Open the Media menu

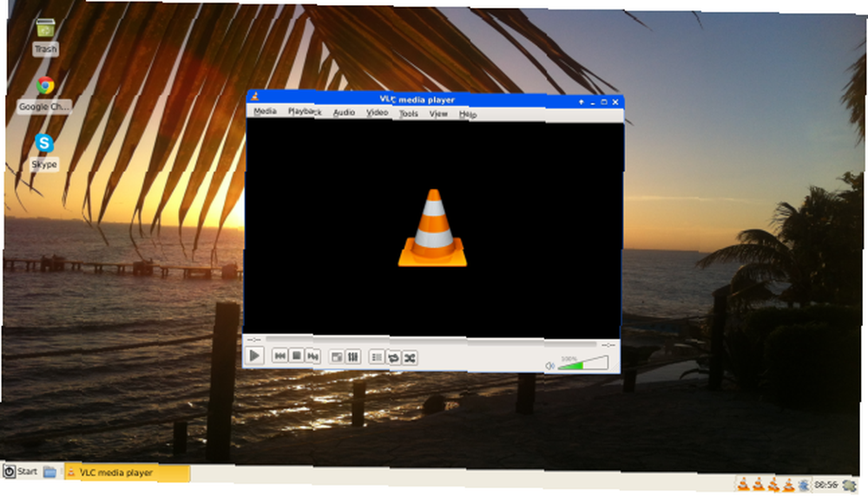pos(265,111)
